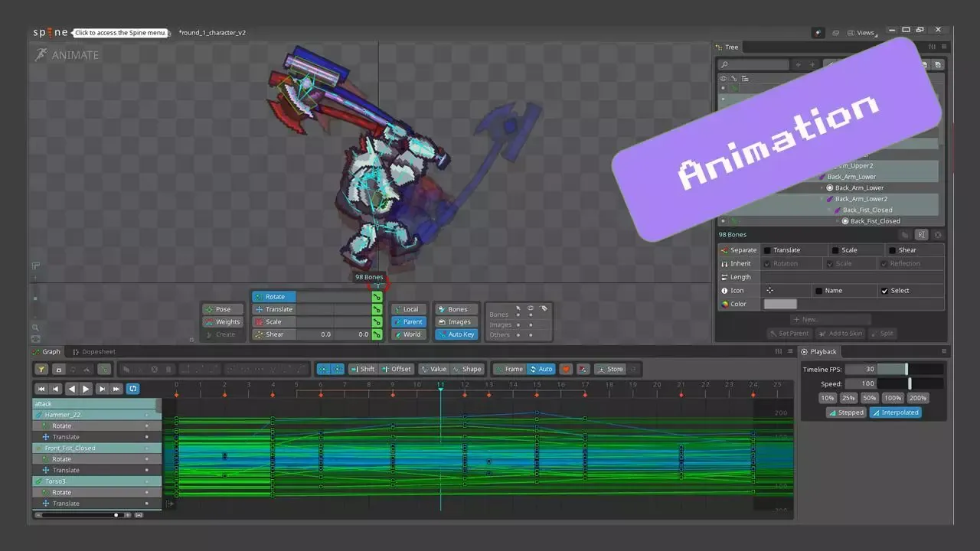Toggle the Auto button in graph toolbar
980x551 pixels.
(x=541, y=369)
